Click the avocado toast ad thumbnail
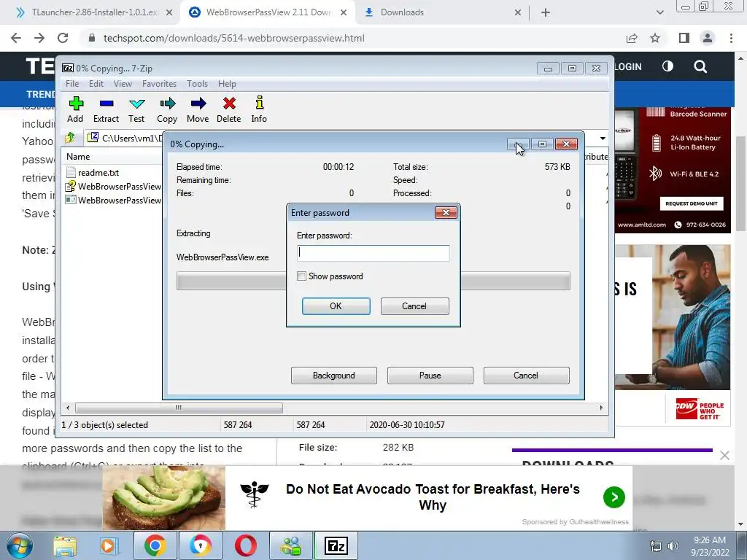This screenshot has width=747, height=560. coord(164,497)
